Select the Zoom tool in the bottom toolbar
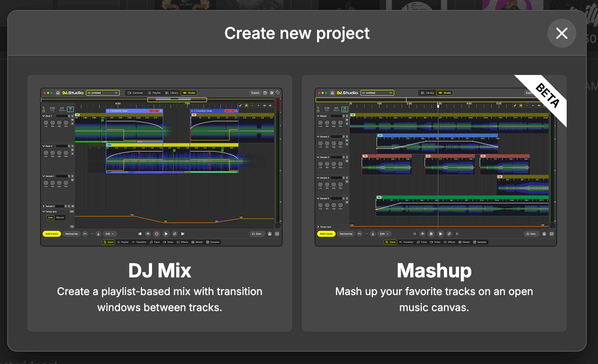Image resolution: width=598 pixels, height=364 pixels. pyautogui.click(x=109, y=242)
